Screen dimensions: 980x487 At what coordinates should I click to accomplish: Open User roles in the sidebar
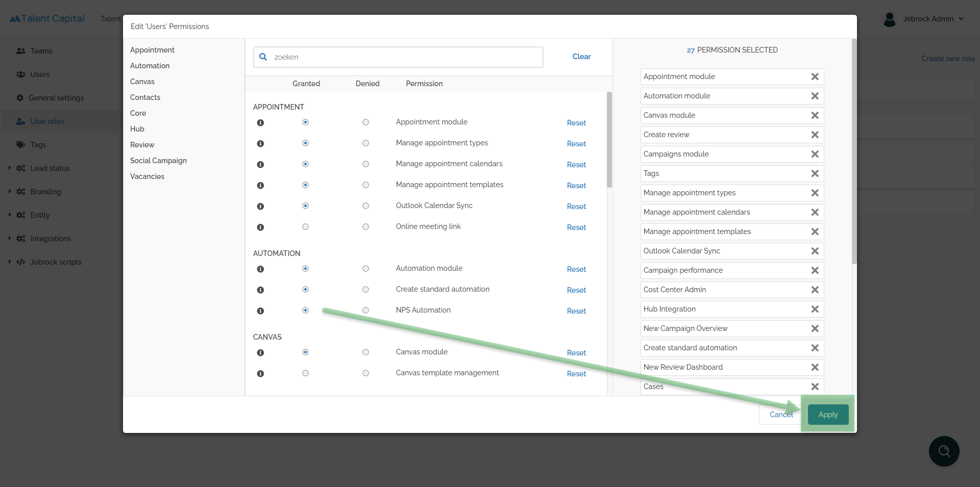47,121
